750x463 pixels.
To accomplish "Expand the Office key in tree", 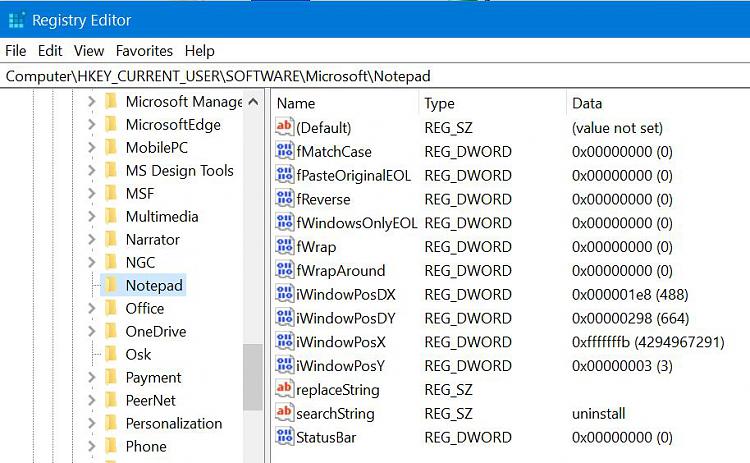I will [91, 308].
